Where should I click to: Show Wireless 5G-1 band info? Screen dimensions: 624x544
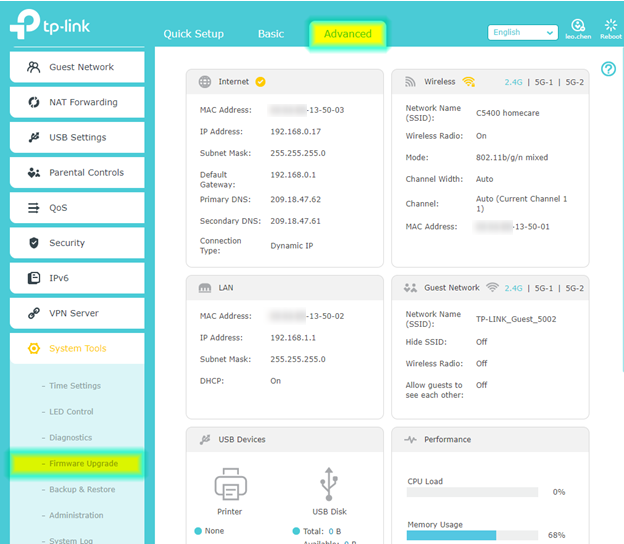544,82
